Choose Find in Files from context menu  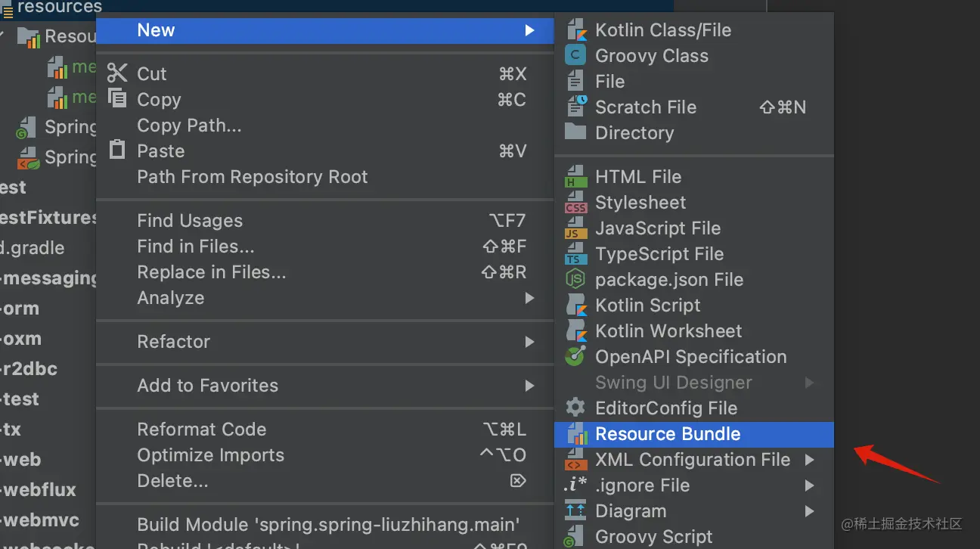[x=195, y=247]
